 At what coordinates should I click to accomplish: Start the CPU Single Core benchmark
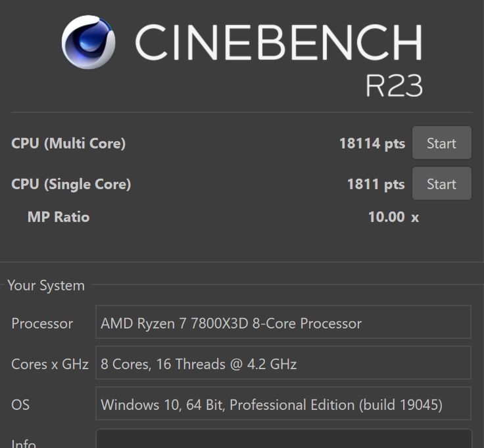(x=442, y=183)
